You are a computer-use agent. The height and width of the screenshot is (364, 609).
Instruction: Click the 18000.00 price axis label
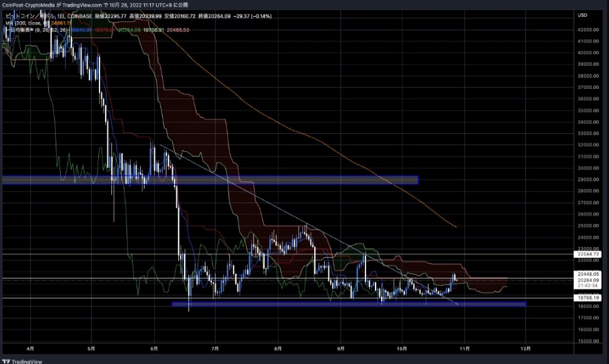(588, 306)
